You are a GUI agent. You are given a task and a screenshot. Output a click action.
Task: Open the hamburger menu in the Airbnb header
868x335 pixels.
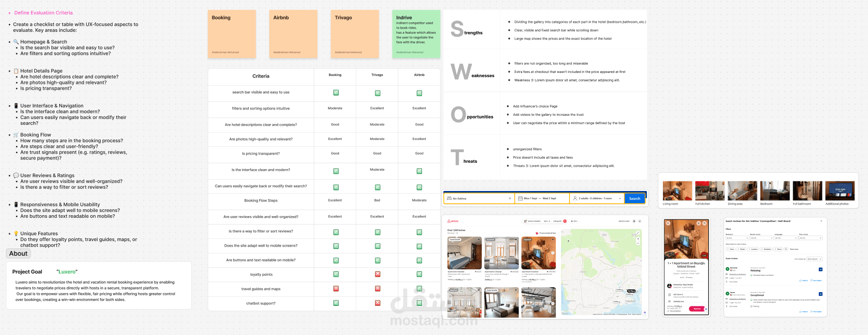point(640,221)
